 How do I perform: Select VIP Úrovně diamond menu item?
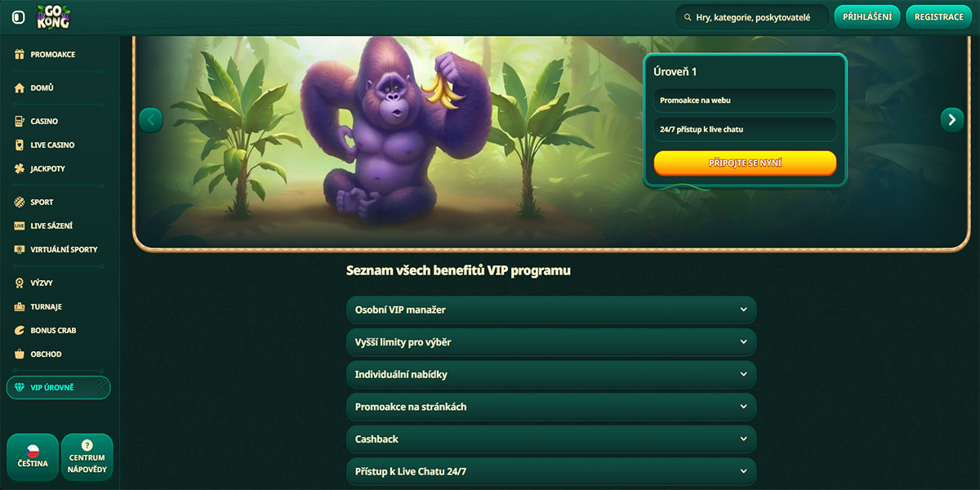pos(58,387)
